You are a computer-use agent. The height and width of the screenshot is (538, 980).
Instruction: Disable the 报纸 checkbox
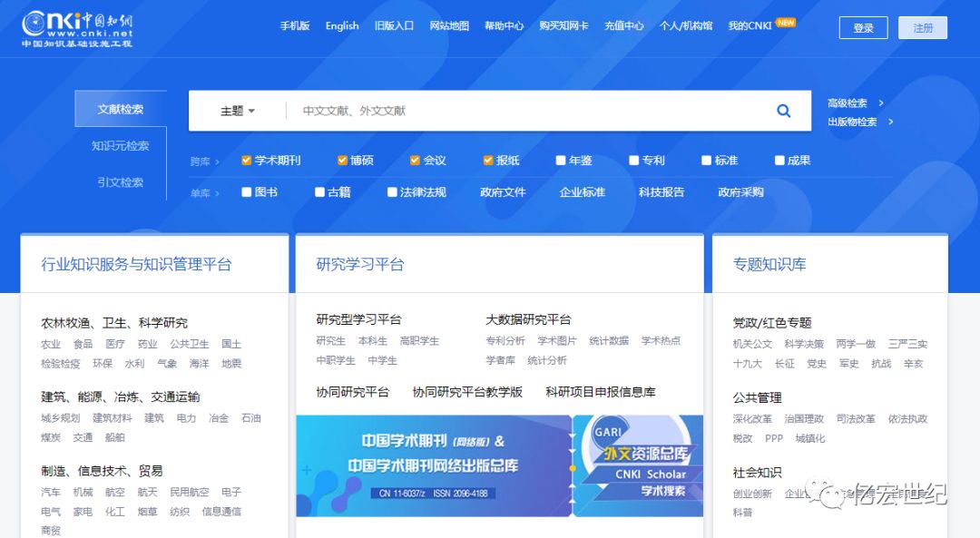click(486, 160)
